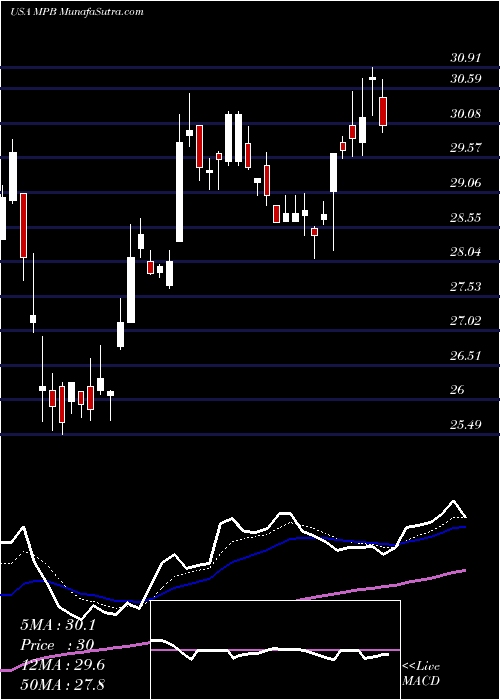Click the 12MA : 29.6 readout
This screenshot has width=500, height=700.
pos(62,665)
